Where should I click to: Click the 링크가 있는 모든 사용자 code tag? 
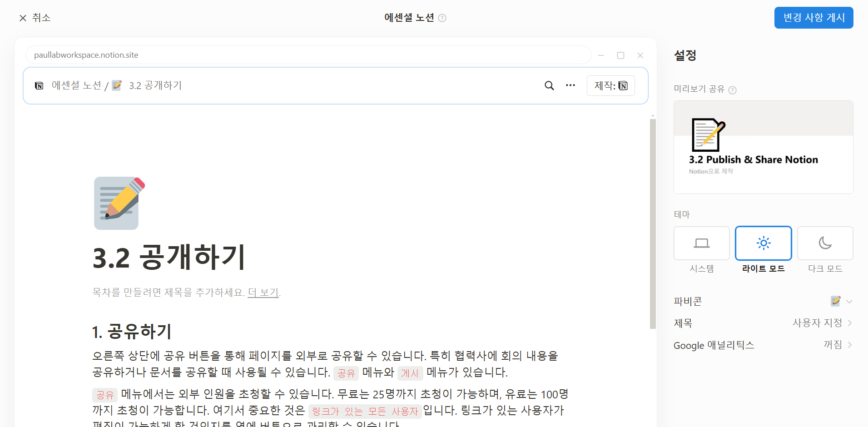365,412
